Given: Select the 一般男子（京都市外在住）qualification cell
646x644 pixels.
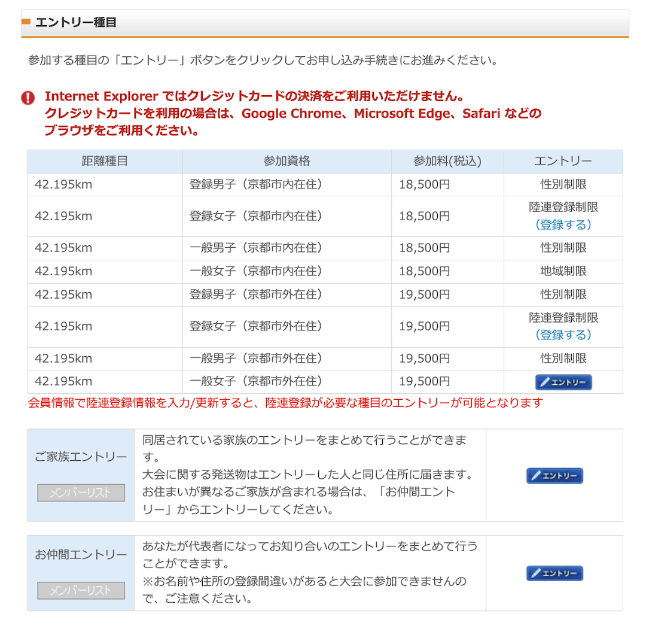Looking at the screenshot, I should click(256, 359).
